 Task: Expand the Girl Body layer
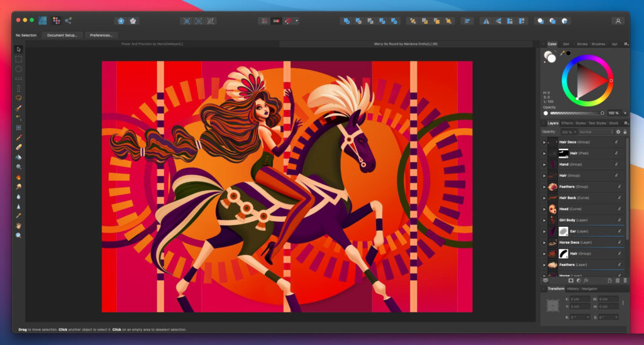click(544, 221)
